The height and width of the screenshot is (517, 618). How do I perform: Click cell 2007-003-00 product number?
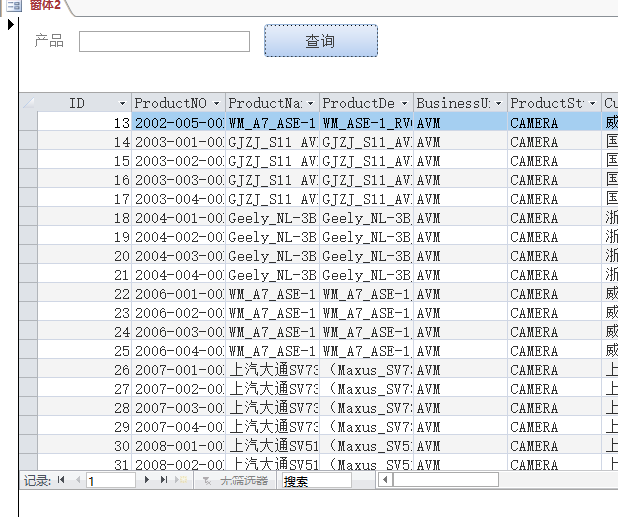(x=179, y=408)
